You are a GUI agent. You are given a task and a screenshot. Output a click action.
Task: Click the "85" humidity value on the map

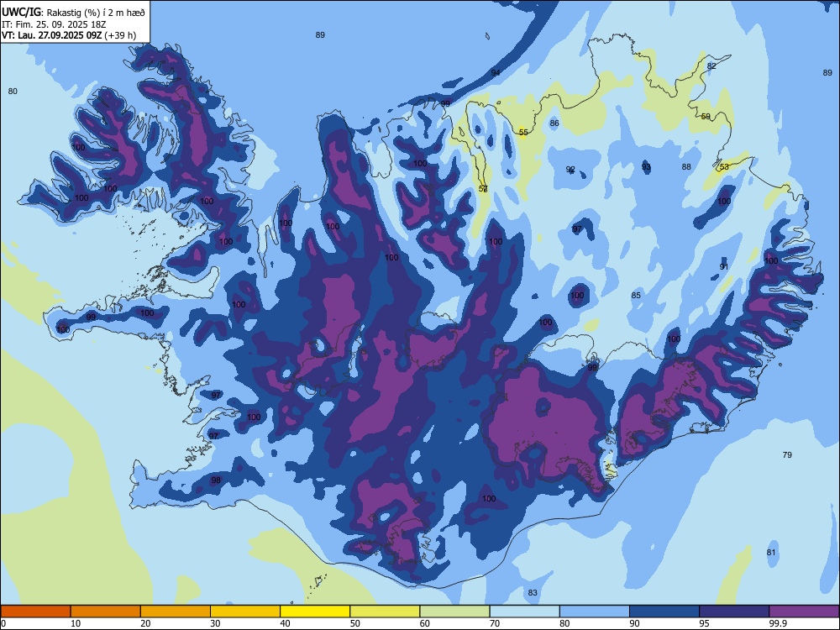636,295
